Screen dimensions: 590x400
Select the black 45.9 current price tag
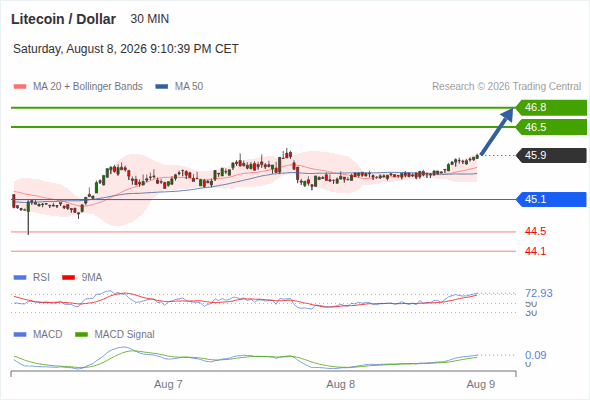pyautogui.click(x=551, y=155)
